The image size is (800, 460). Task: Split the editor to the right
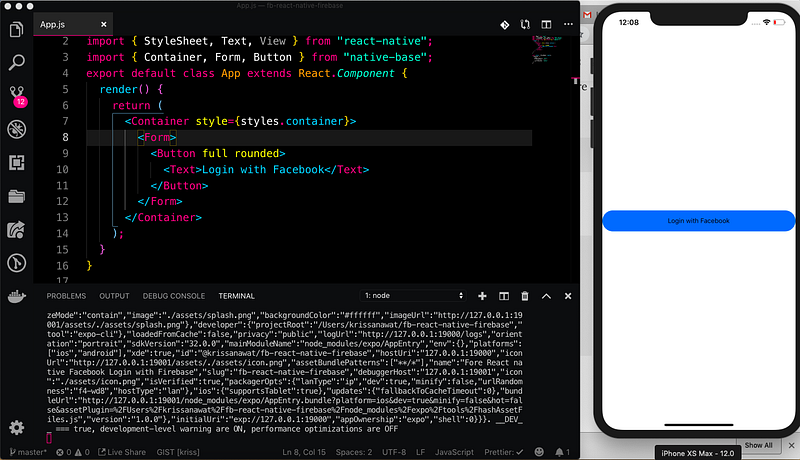coord(546,23)
